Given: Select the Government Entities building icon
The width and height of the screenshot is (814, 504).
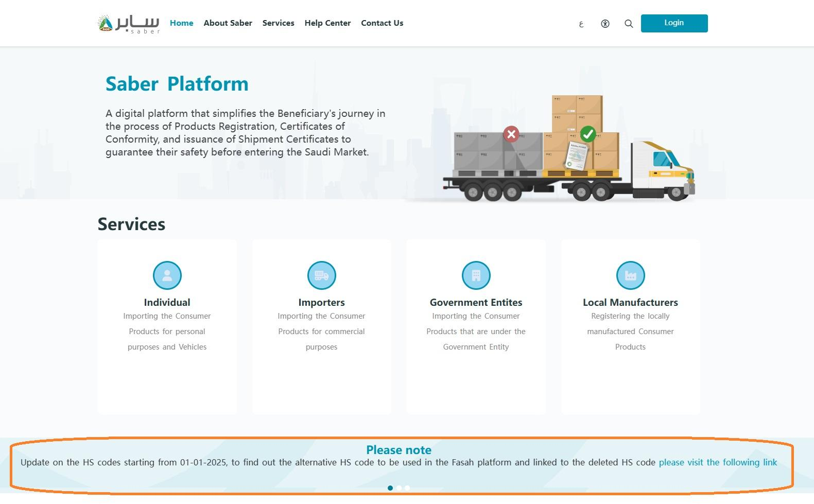Looking at the screenshot, I should click(476, 275).
